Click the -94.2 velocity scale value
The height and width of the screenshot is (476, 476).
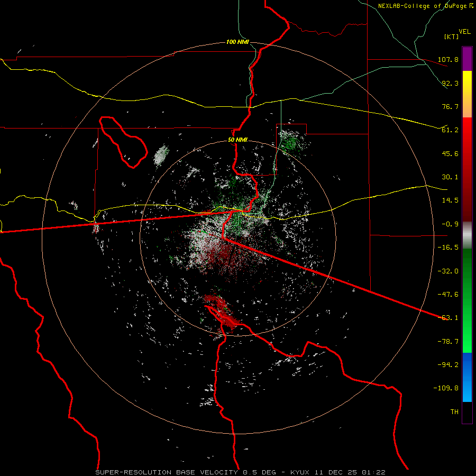(x=448, y=365)
